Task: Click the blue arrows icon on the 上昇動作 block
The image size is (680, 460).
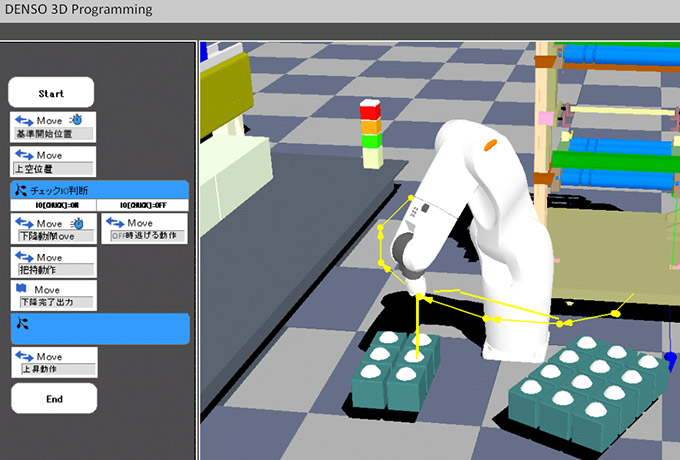Action: tap(24, 356)
